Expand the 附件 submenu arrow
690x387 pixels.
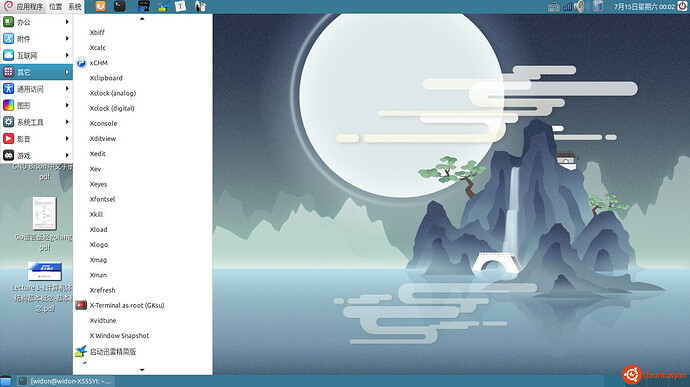point(67,39)
